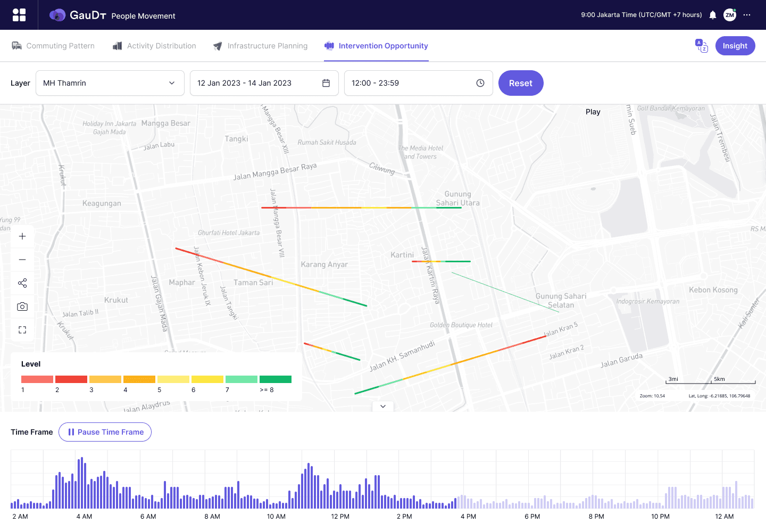Enter fullscreen map view
The height and width of the screenshot is (532, 766).
click(x=22, y=330)
